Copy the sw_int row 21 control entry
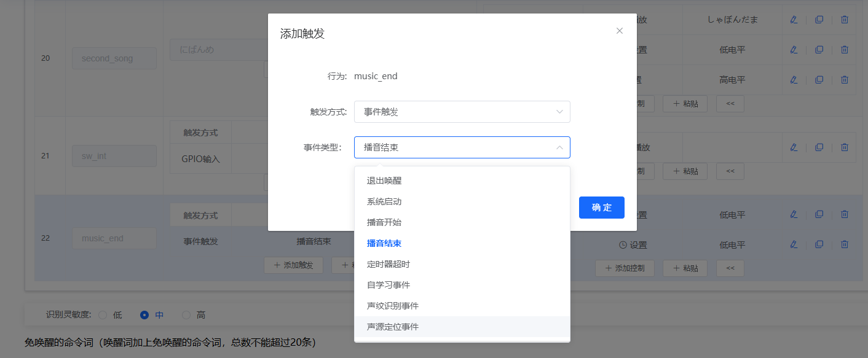Image resolution: width=868 pixels, height=358 pixels. pyautogui.click(x=819, y=147)
